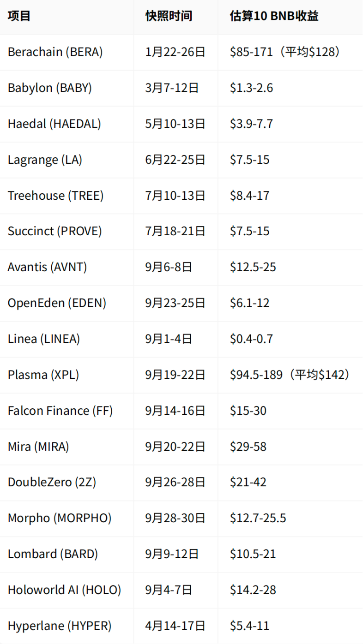Click the $29-58 earnings value

pos(248,447)
